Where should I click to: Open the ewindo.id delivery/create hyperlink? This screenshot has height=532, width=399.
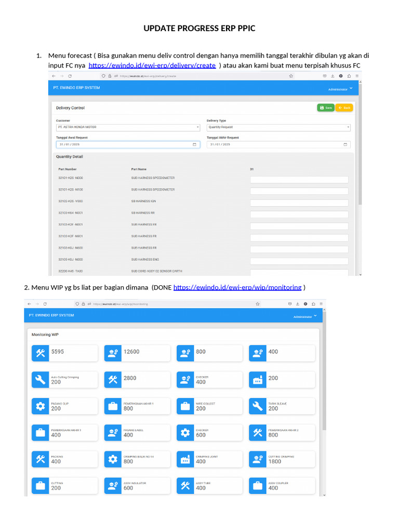pyautogui.click(x=152, y=65)
